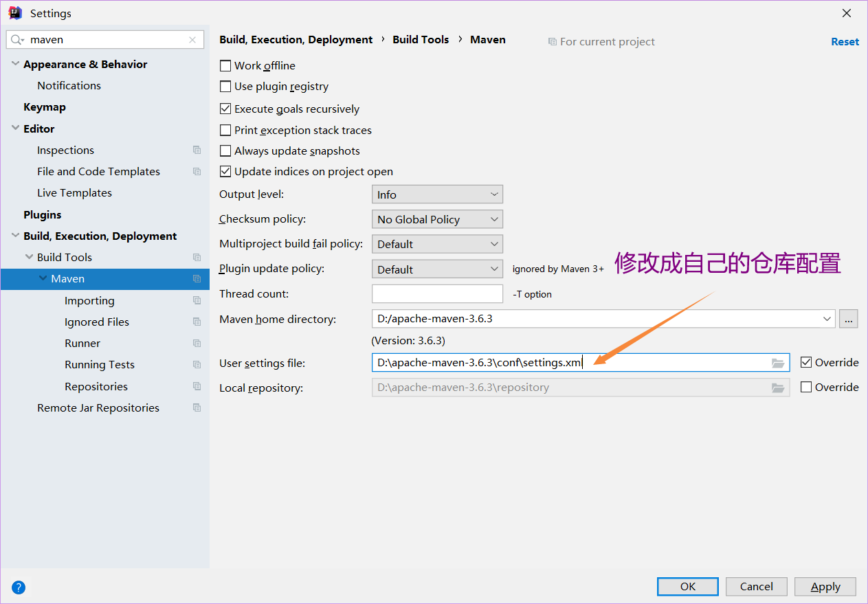Click the Cancel button
Screen dimensions: 868x604
[x=756, y=586]
